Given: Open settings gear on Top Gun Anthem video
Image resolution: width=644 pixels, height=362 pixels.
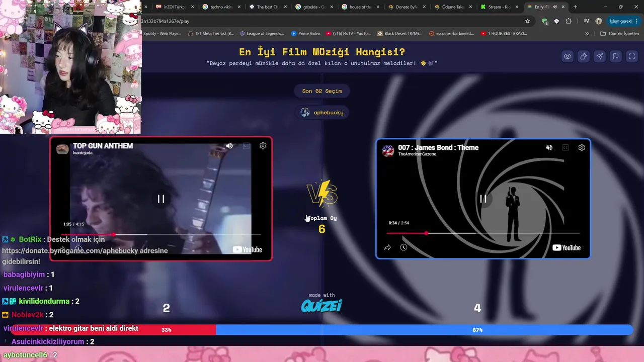Looking at the screenshot, I should (263, 146).
